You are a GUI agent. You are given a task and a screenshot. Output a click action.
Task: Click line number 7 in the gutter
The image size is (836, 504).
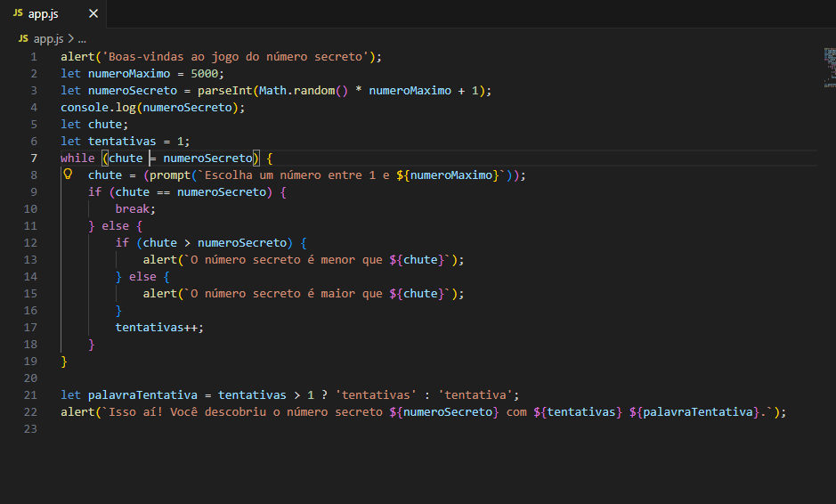[x=34, y=158]
